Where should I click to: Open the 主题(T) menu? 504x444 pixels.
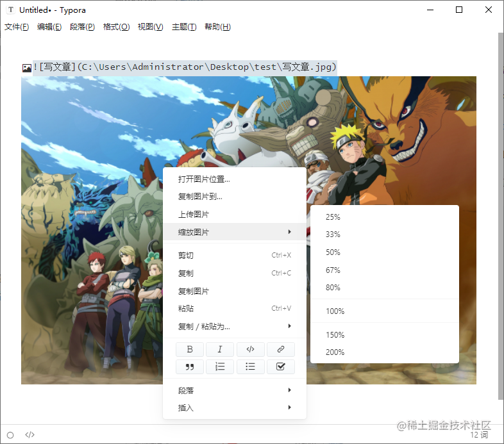click(184, 27)
